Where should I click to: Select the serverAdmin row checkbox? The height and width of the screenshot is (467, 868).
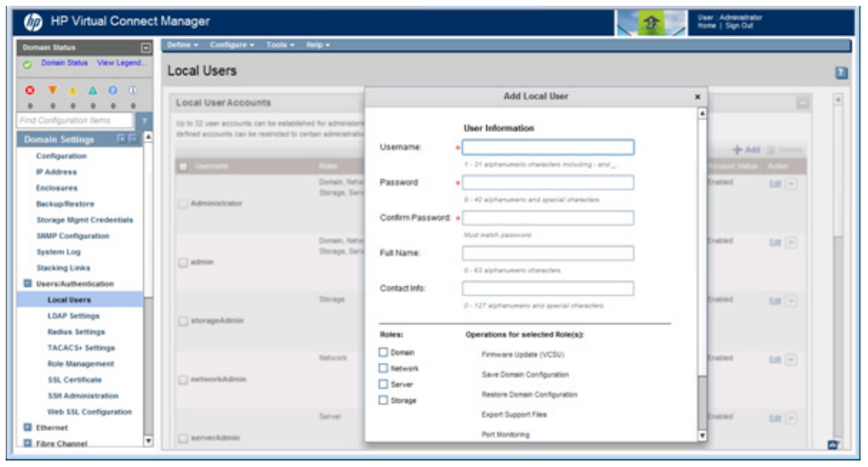pos(183,438)
